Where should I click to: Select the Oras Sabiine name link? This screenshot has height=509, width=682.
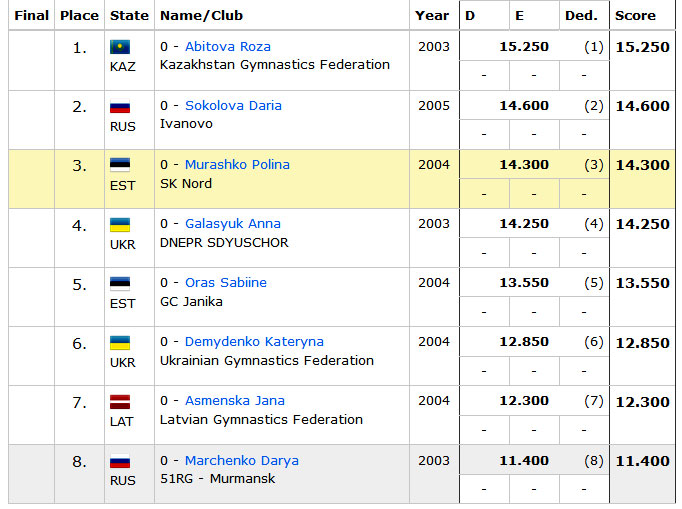pyautogui.click(x=226, y=282)
